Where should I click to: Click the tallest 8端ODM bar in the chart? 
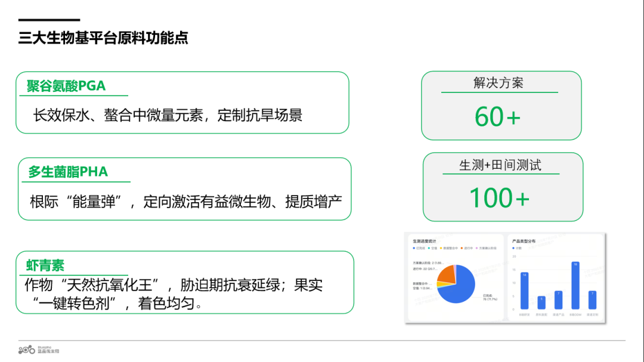pos(576,286)
